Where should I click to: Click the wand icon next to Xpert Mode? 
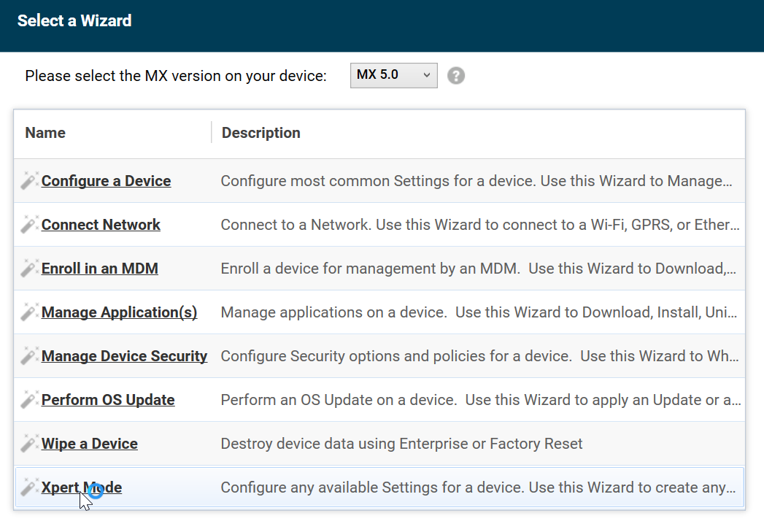pos(29,487)
